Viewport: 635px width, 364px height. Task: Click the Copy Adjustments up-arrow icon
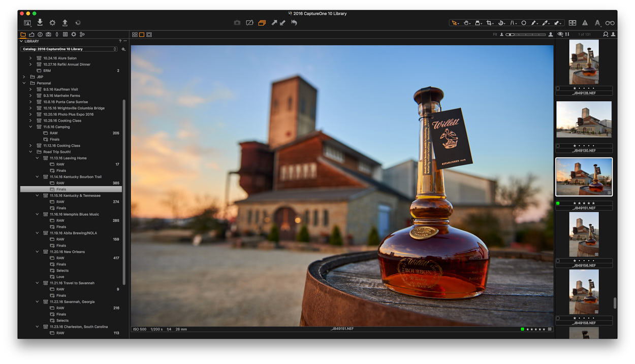[274, 23]
